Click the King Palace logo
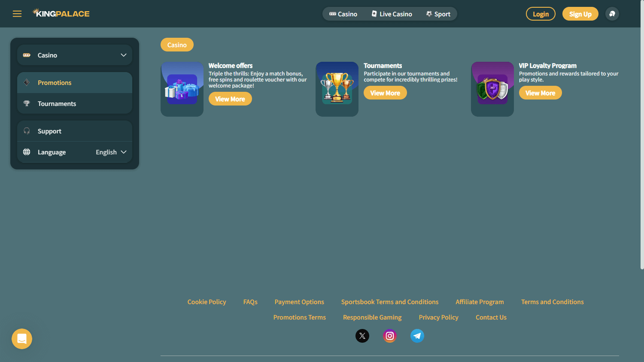Image resolution: width=644 pixels, height=362 pixels. pos(61,13)
